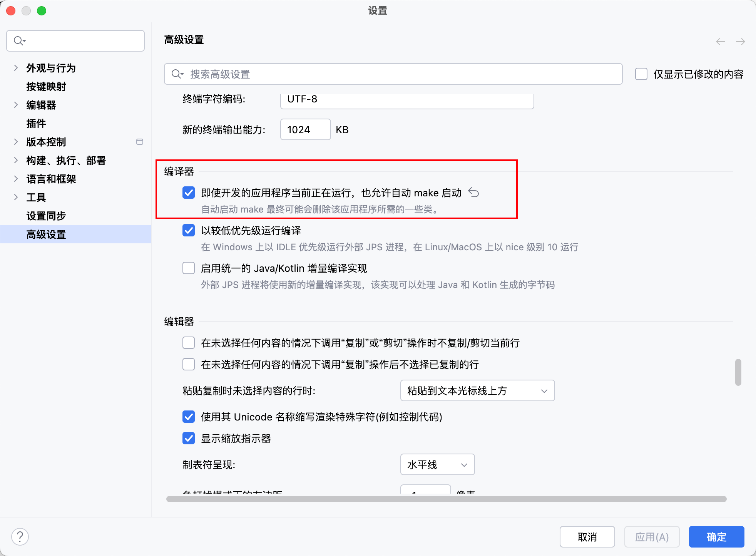Click the sidebar search magnifier icon
The height and width of the screenshot is (556, 756).
pos(19,40)
